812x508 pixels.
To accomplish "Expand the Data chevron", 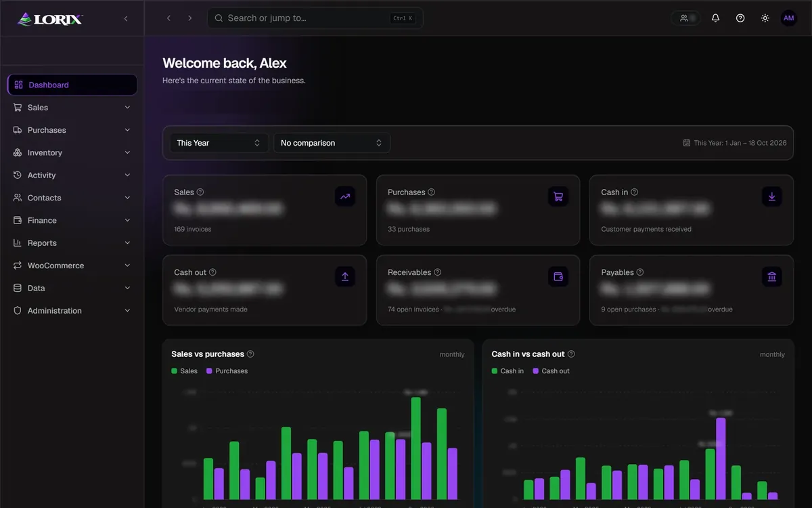I will point(127,288).
